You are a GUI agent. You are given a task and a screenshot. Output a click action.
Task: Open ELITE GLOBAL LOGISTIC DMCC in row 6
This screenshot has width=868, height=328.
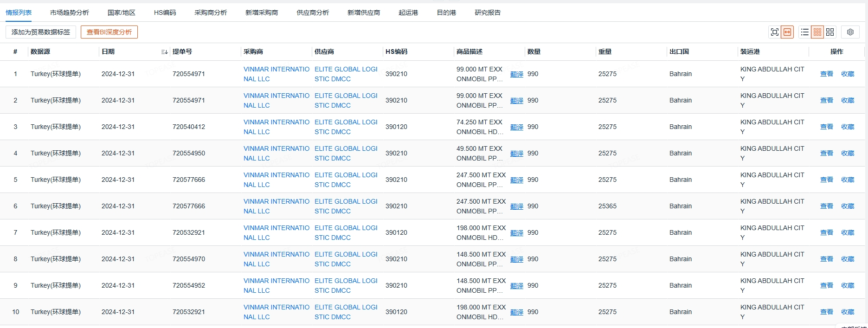(346, 206)
